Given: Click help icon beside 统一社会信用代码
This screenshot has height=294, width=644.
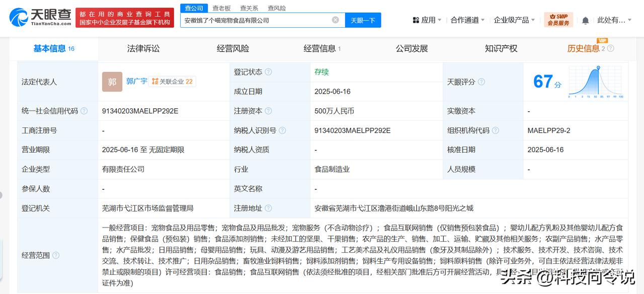Looking at the screenshot, I should [84, 111].
